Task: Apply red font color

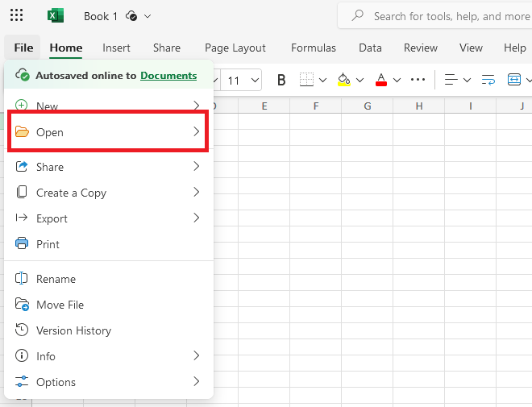Action: [381, 80]
